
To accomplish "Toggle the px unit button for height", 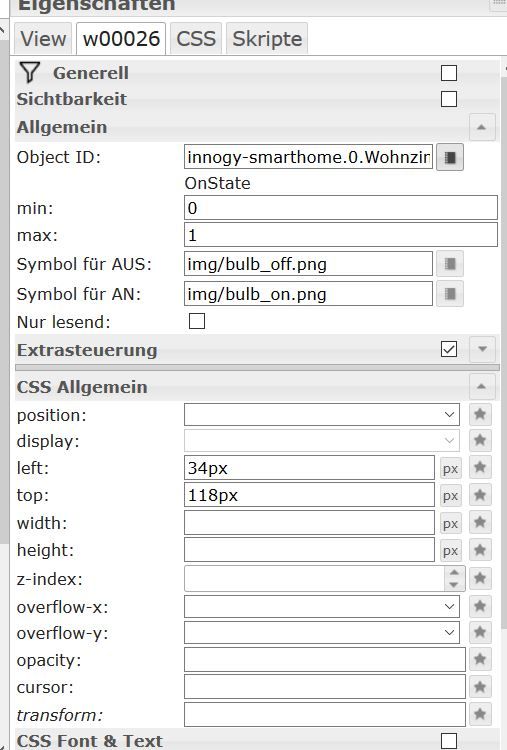I will tap(451, 551).
